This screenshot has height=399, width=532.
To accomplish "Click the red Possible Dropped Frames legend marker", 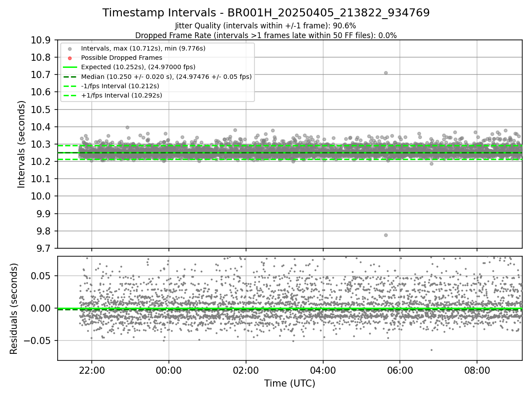I will (70, 58).
